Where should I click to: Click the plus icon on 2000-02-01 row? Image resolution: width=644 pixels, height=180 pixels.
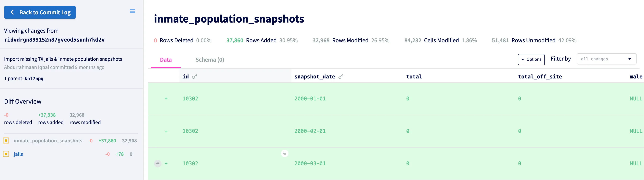click(x=166, y=131)
